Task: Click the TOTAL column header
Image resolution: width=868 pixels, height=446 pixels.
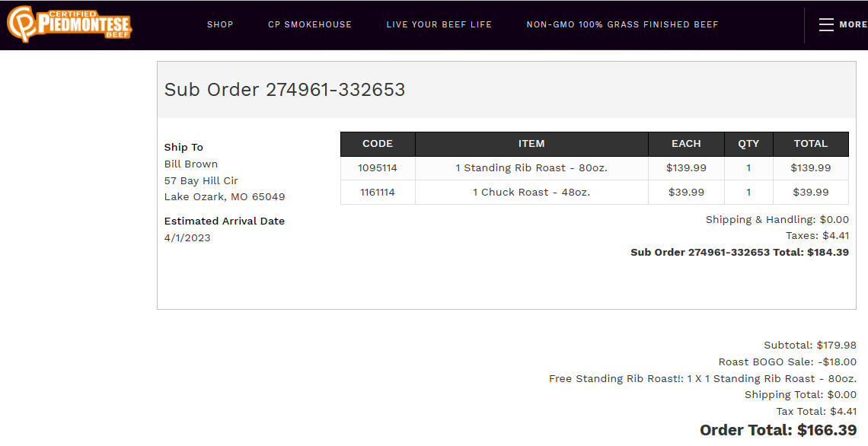Action: (x=810, y=144)
